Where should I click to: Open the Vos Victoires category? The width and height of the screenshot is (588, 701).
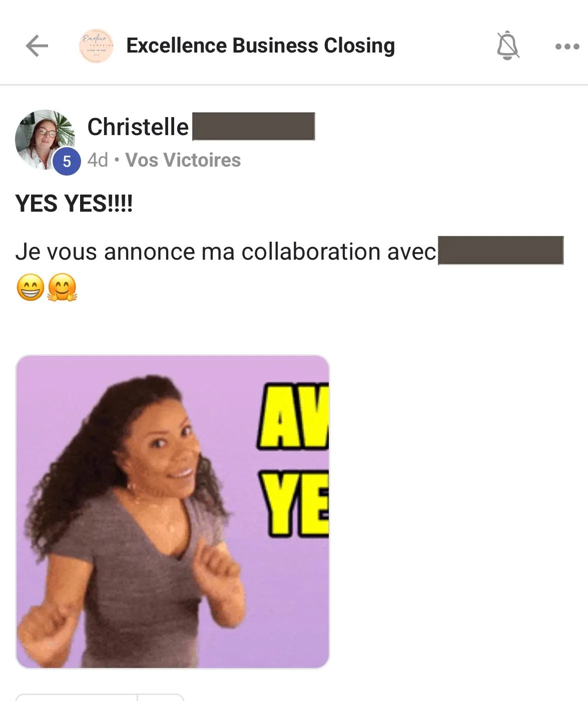click(x=183, y=160)
